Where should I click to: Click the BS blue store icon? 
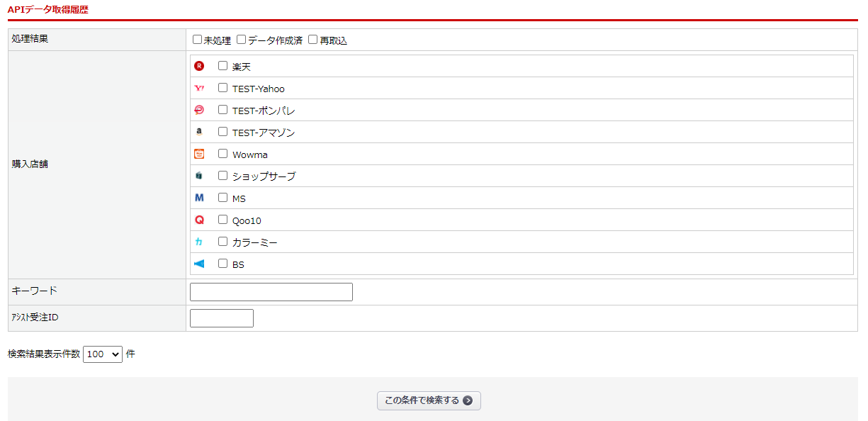click(199, 264)
